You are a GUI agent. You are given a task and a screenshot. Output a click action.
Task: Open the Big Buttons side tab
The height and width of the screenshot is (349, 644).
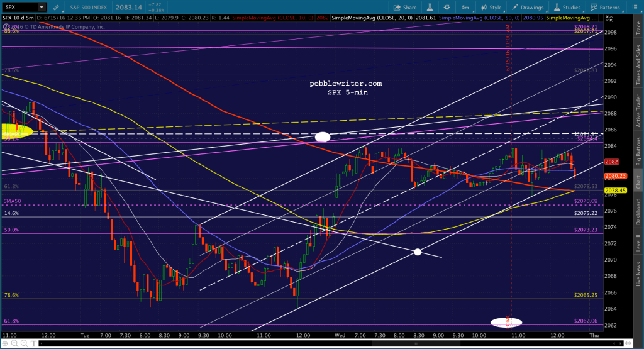pos(638,152)
